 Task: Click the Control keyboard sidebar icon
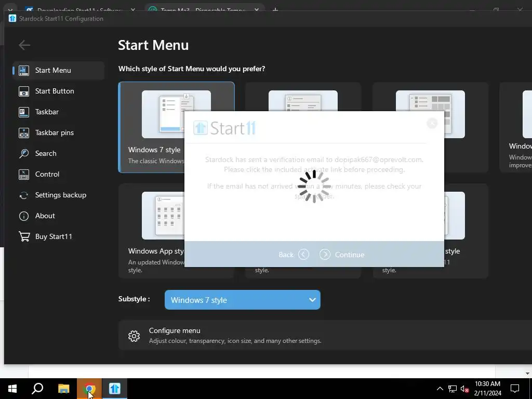pos(24,174)
